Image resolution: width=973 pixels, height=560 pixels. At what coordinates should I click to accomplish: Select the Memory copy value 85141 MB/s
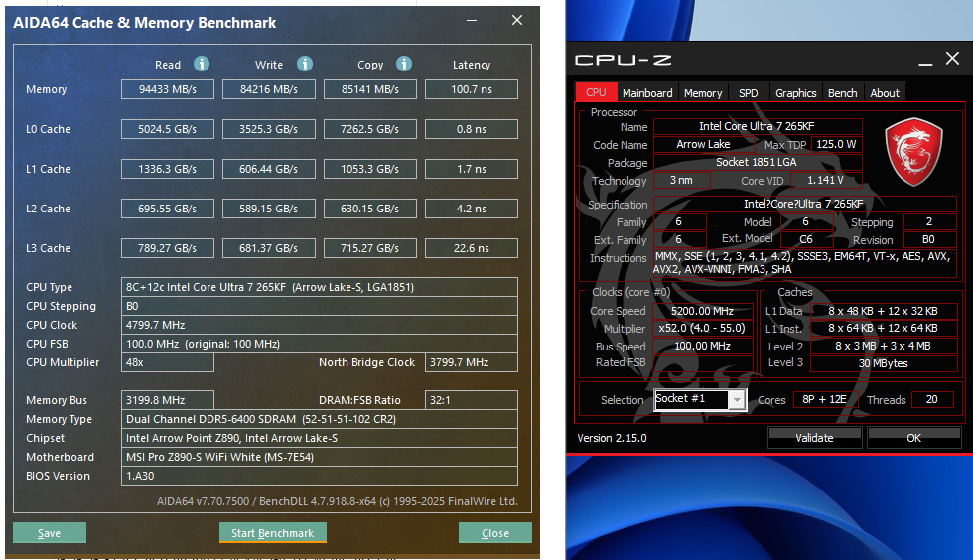tap(369, 89)
